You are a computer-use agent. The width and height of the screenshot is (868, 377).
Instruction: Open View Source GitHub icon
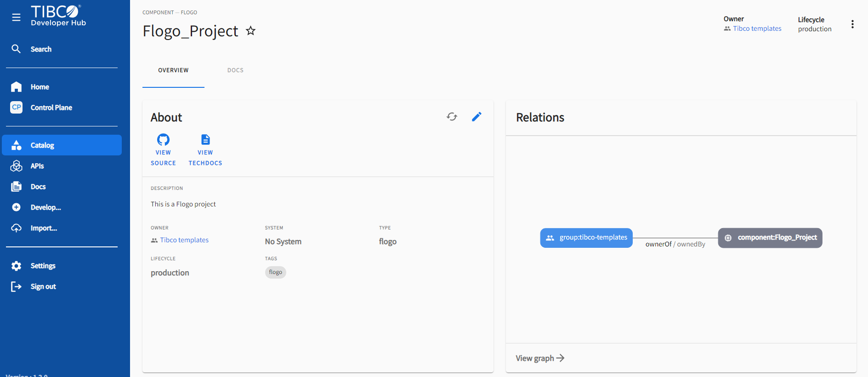point(163,140)
